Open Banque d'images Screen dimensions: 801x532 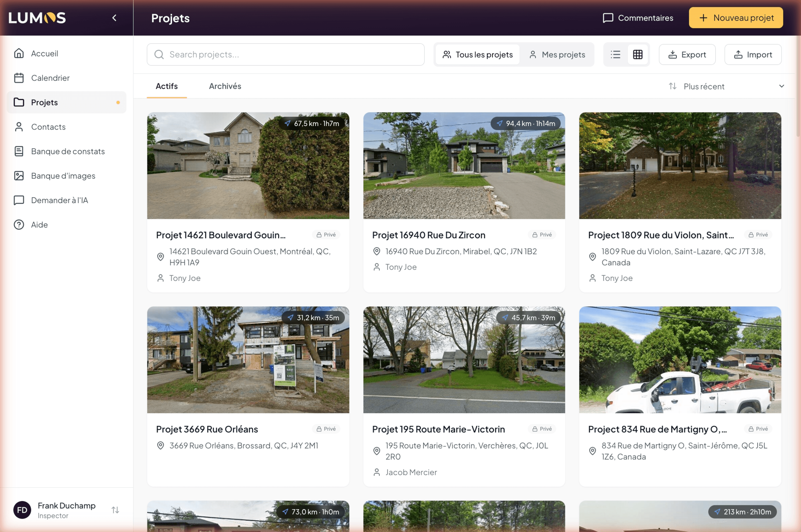coord(66,176)
